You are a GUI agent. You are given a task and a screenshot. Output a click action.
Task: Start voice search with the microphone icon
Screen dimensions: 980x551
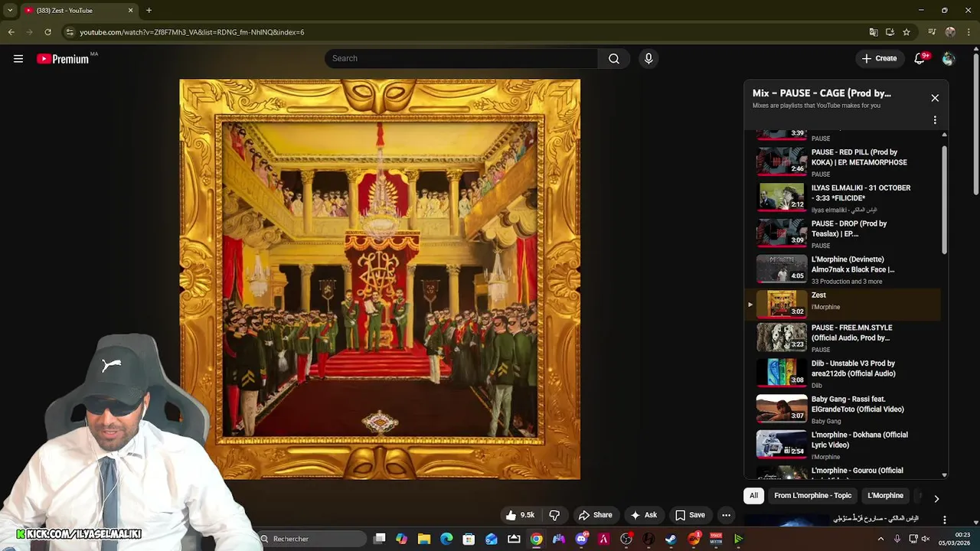tap(648, 59)
